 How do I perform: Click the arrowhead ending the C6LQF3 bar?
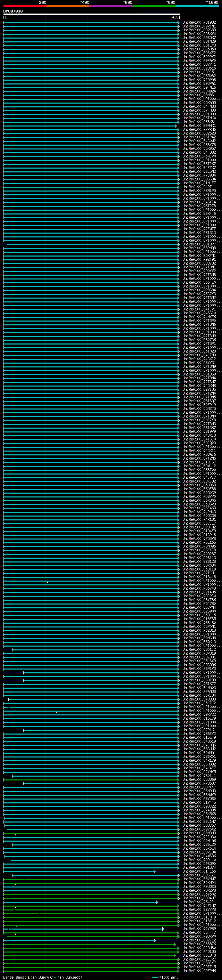coord(174,956)
